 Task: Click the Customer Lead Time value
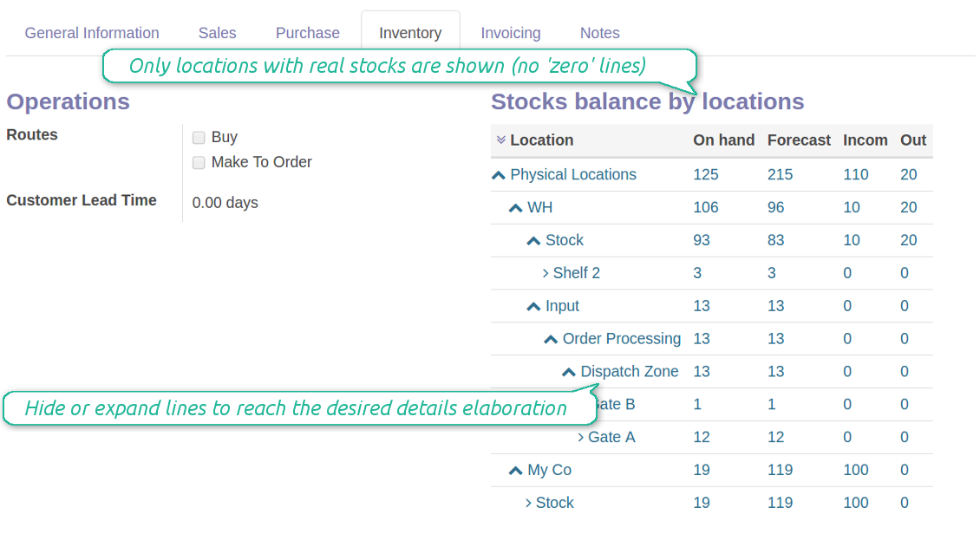pyautogui.click(x=225, y=203)
